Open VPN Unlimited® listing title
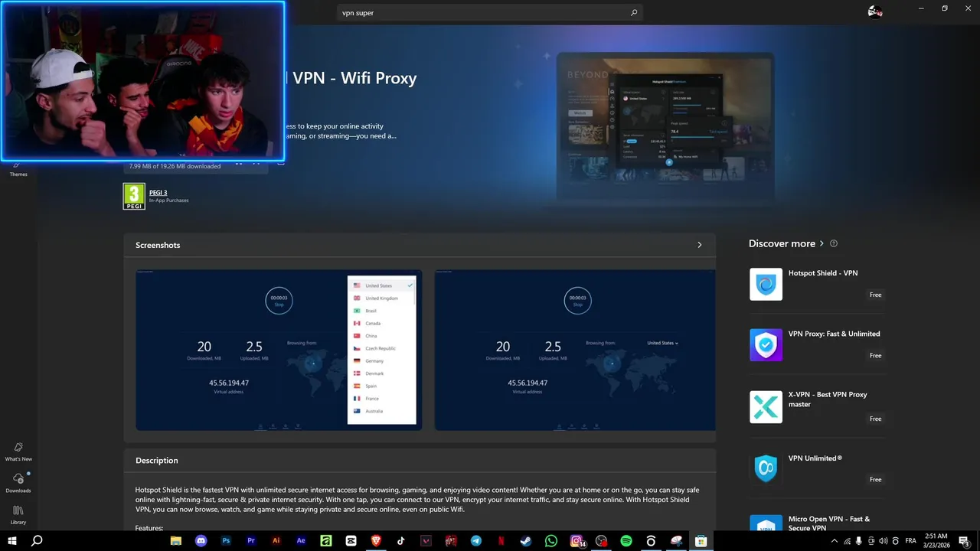The height and width of the screenshot is (551, 980). click(815, 458)
